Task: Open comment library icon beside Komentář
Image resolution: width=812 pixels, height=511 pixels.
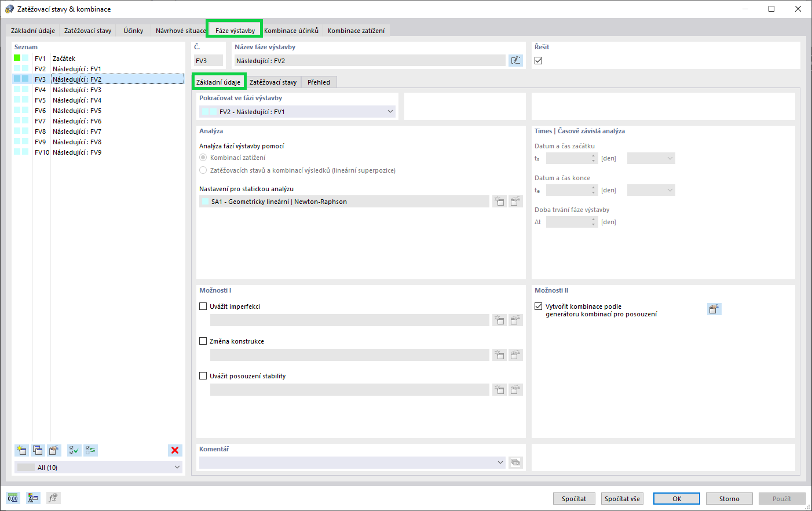Action: [515, 462]
